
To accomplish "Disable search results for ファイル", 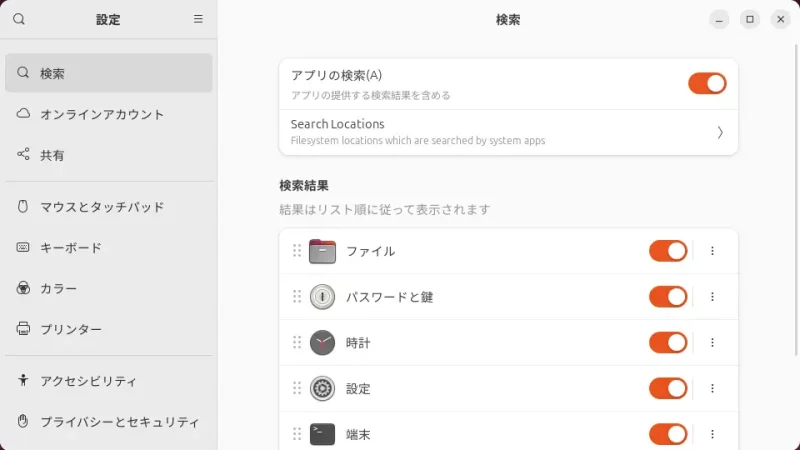I will [x=668, y=251].
